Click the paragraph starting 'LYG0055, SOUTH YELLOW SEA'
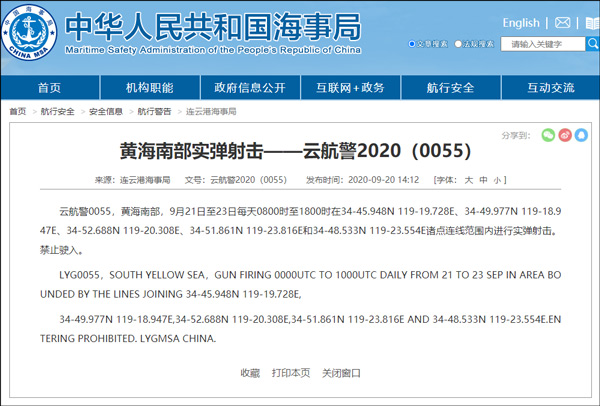 (x=300, y=284)
